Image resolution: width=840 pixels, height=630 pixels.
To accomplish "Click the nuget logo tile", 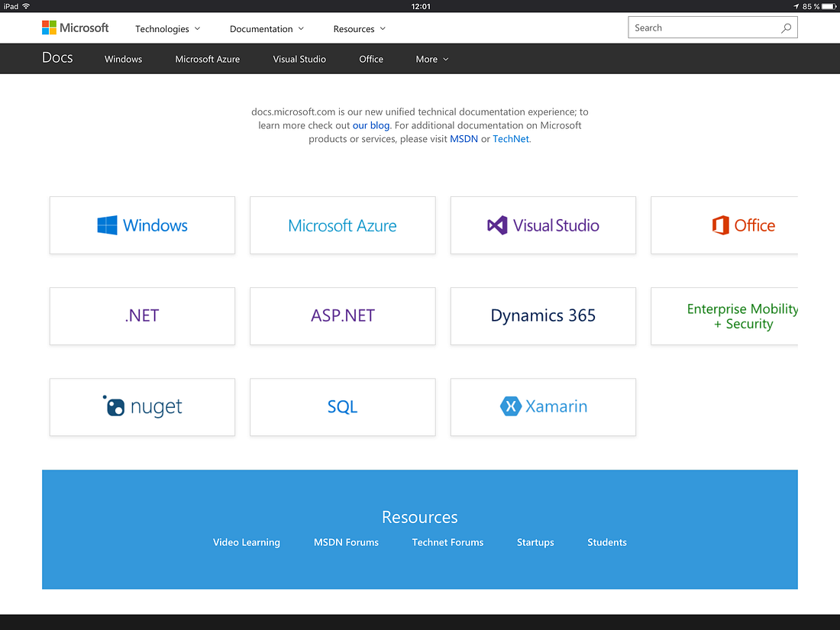I will click(x=142, y=407).
